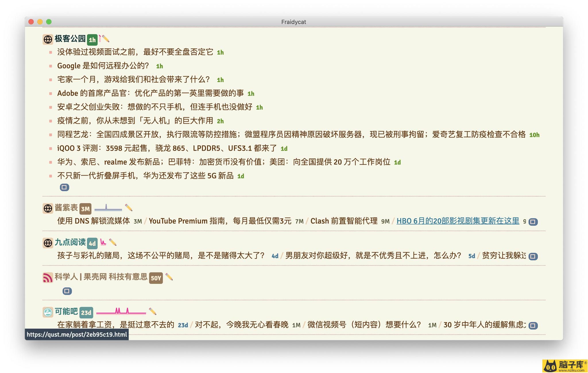Open post 男朋友对你超级好

point(374,255)
